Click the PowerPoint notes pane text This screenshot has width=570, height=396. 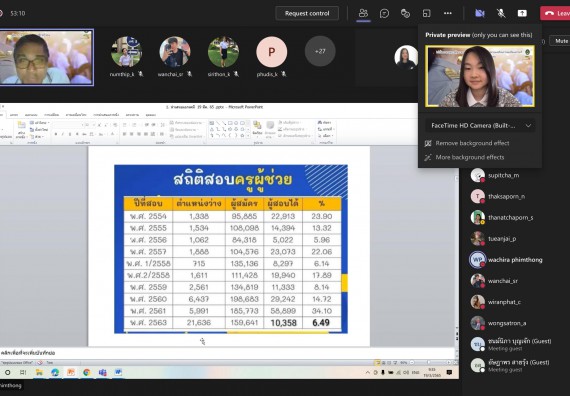point(28,353)
